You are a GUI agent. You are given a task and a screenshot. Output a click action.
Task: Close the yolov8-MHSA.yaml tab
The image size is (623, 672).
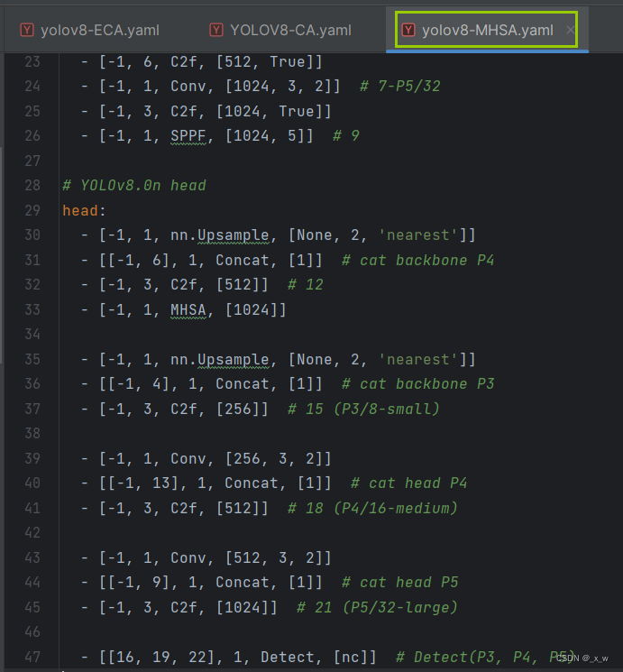point(570,30)
